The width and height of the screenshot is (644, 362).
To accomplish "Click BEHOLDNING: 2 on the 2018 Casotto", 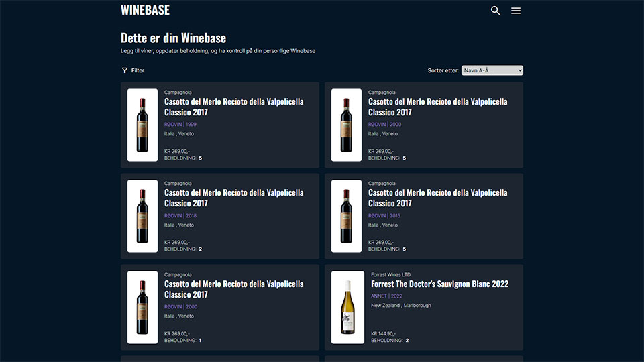I will (x=182, y=249).
